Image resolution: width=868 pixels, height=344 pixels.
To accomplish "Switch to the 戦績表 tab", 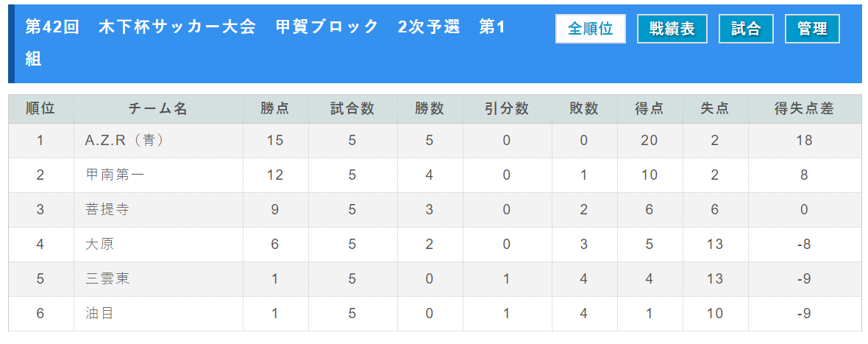I will pyautogui.click(x=672, y=29).
